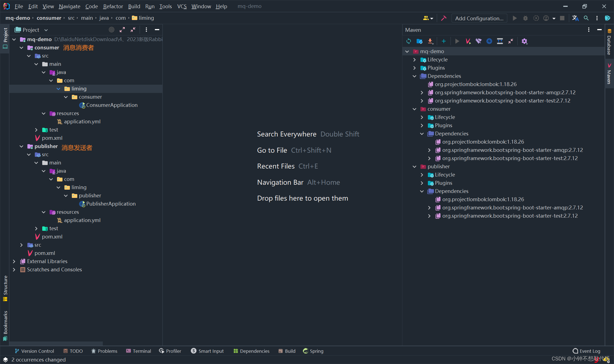Click Add Configuration button
614x364 pixels.
[x=479, y=18]
